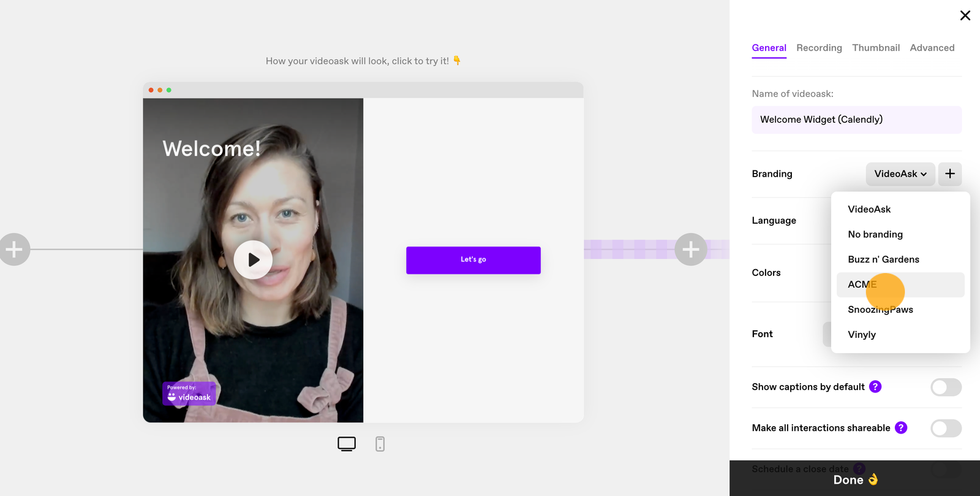Add a step before using left plus icon

click(x=14, y=250)
